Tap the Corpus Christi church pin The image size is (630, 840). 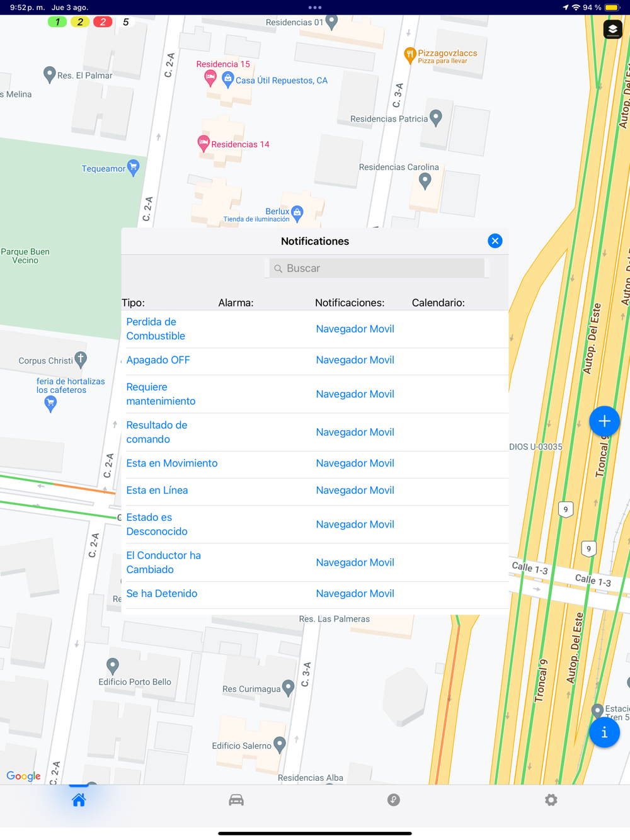(81, 360)
